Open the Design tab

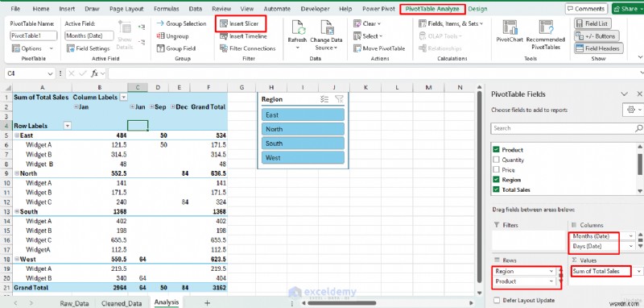(x=477, y=9)
